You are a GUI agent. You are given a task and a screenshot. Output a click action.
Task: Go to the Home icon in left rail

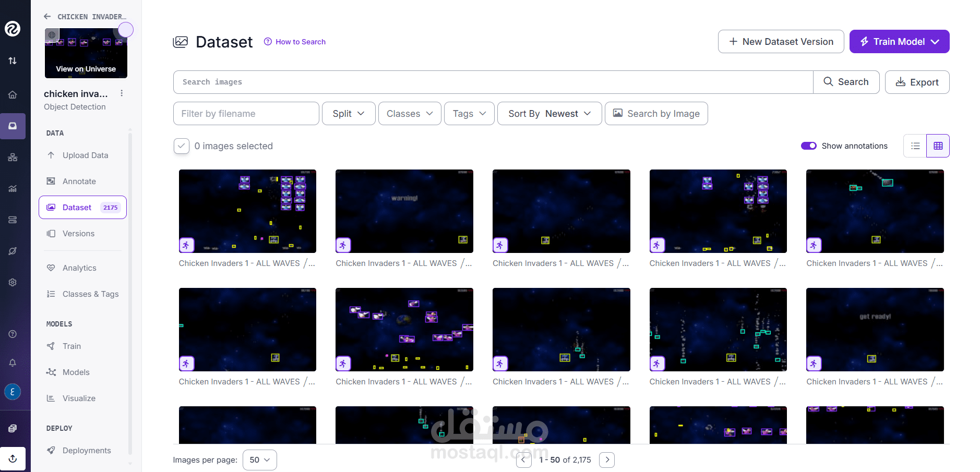(x=13, y=95)
